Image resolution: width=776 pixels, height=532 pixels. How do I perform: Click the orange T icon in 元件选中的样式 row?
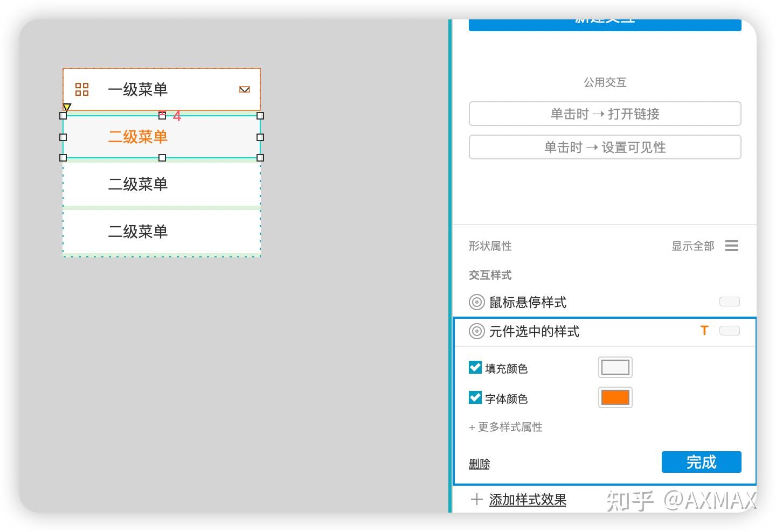(704, 331)
